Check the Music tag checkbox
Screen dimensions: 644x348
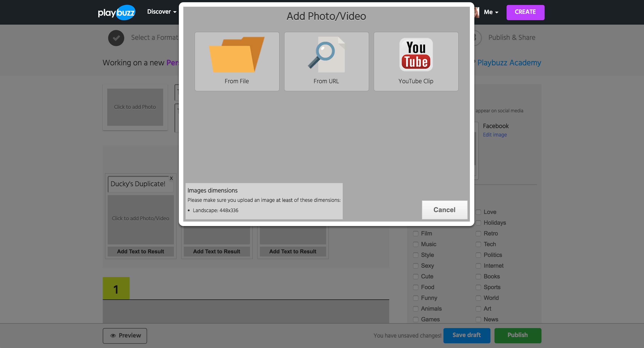coord(415,244)
